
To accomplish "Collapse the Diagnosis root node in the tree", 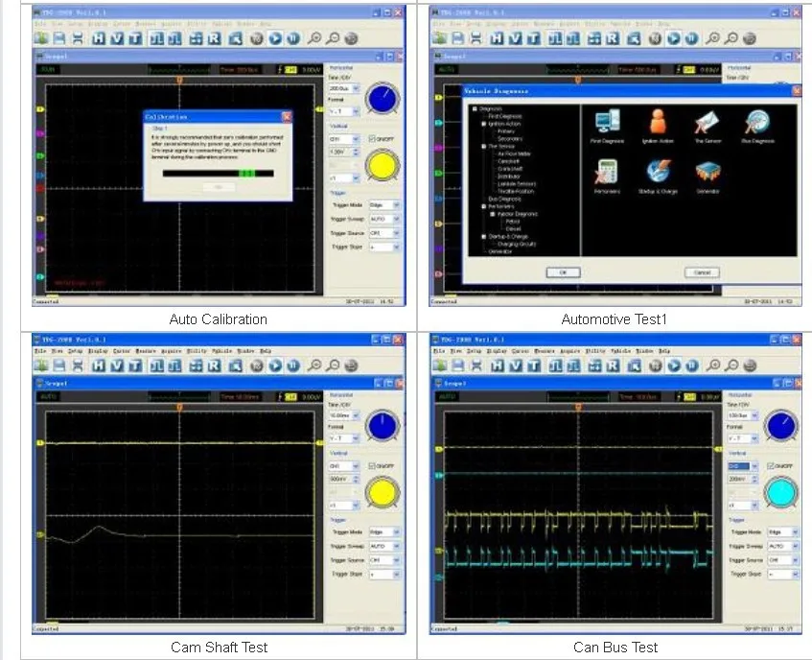I will [475, 108].
